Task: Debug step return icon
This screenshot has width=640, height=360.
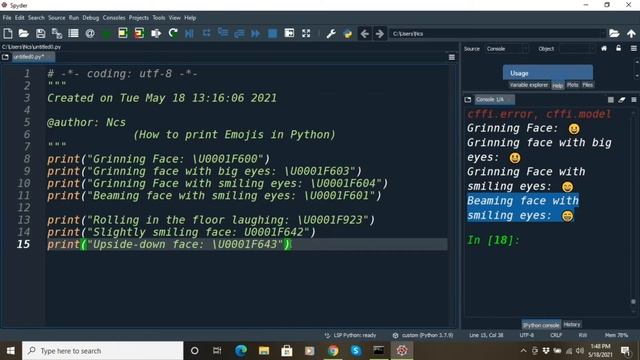Action: click(x=239, y=33)
